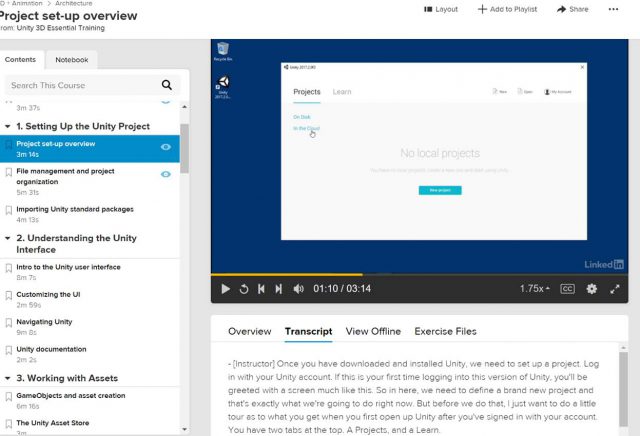The width and height of the screenshot is (640, 436).
Task: Click Recycle Bin icon in video
Action: (x=223, y=51)
